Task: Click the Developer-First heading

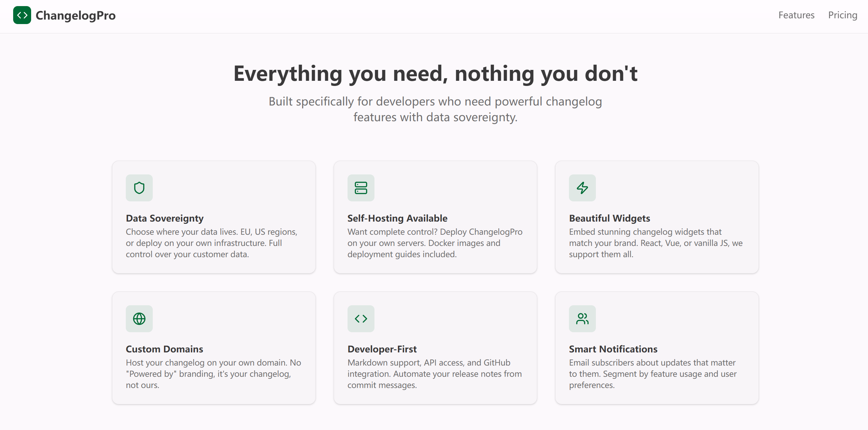Action: click(382, 349)
